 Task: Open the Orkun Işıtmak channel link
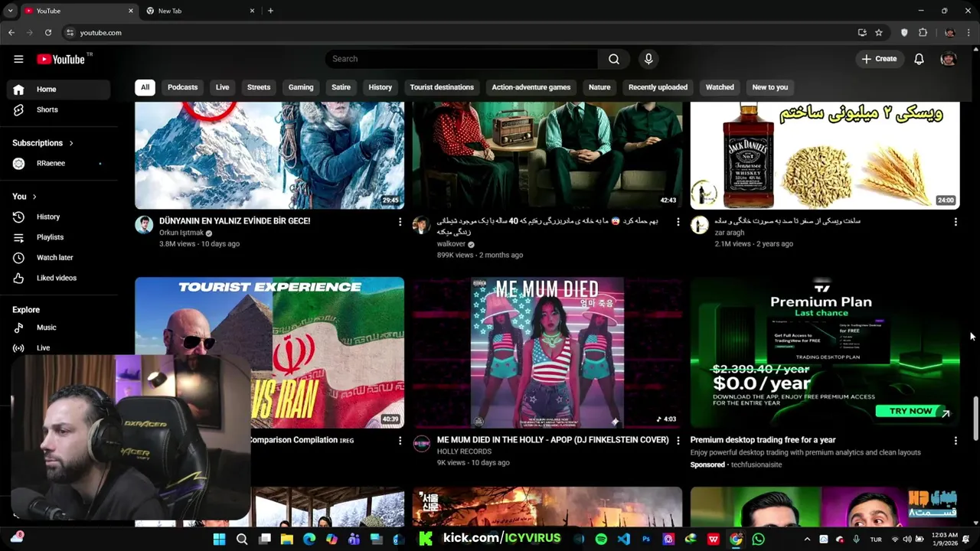point(181,233)
